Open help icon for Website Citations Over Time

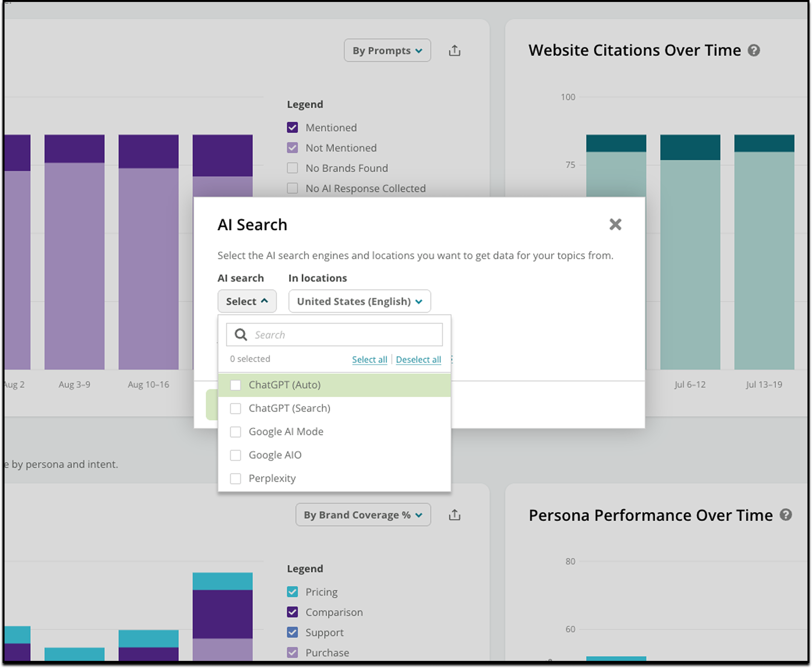click(x=754, y=50)
